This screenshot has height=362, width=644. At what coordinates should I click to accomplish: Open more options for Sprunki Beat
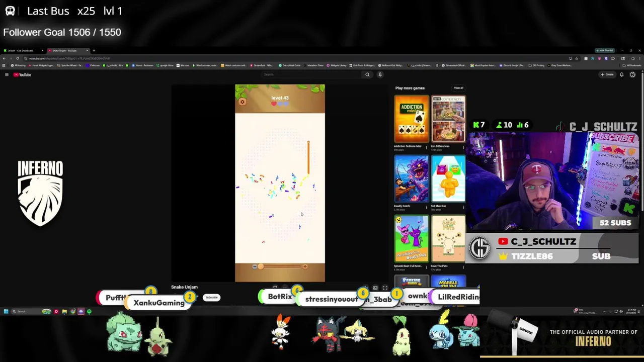(x=427, y=267)
